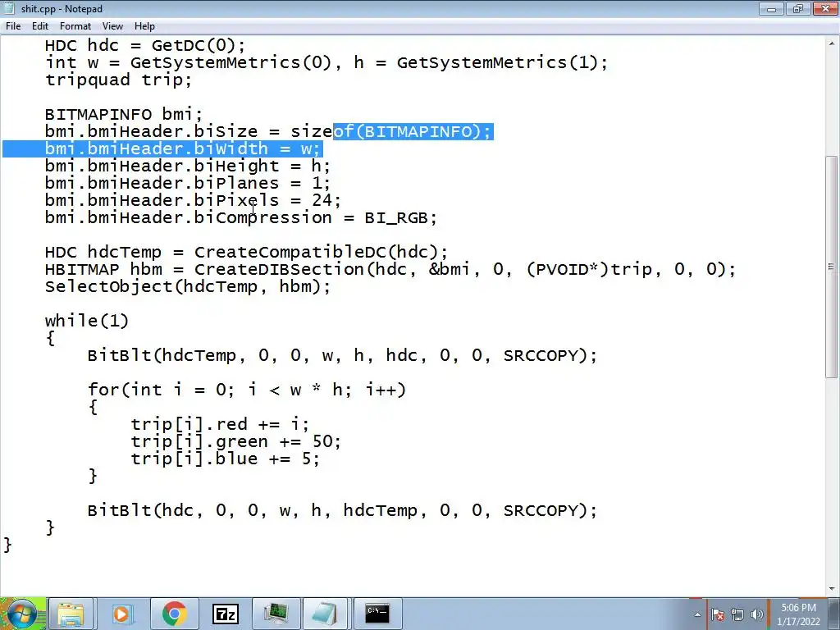Screen dimensions: 840x630
Task: Click on the final 'BitBlt(hdc, 0, 0' line
Action: point(342,510)
